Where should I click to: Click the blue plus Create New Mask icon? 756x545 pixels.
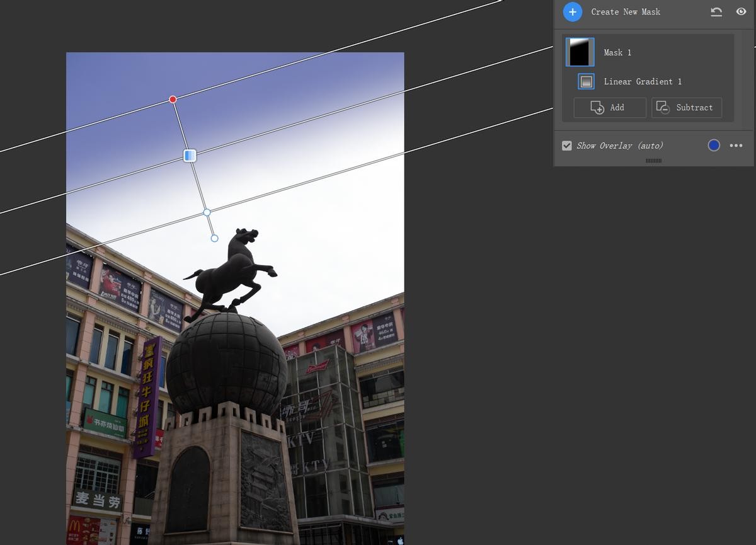point(572,12)
